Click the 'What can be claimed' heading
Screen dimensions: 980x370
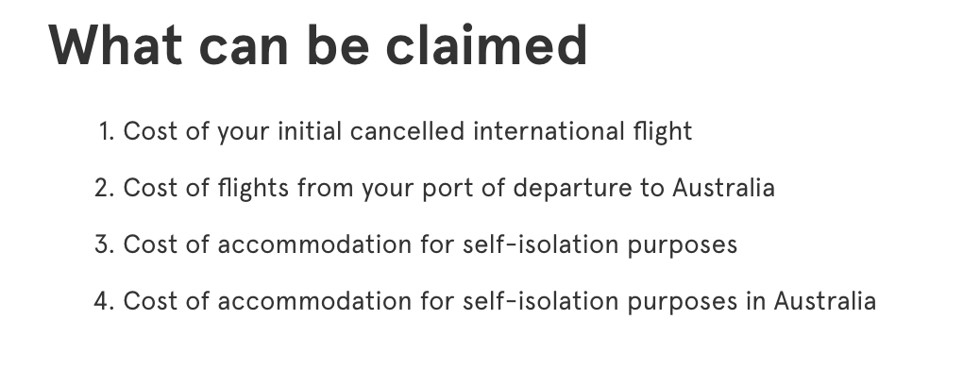click(x=317, y=45)
